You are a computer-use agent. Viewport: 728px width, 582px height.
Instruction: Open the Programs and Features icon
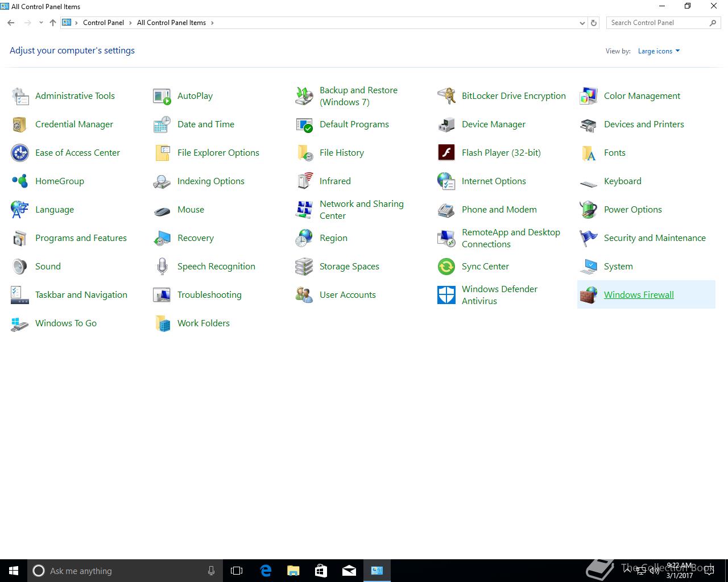click(x=20, y=238)
